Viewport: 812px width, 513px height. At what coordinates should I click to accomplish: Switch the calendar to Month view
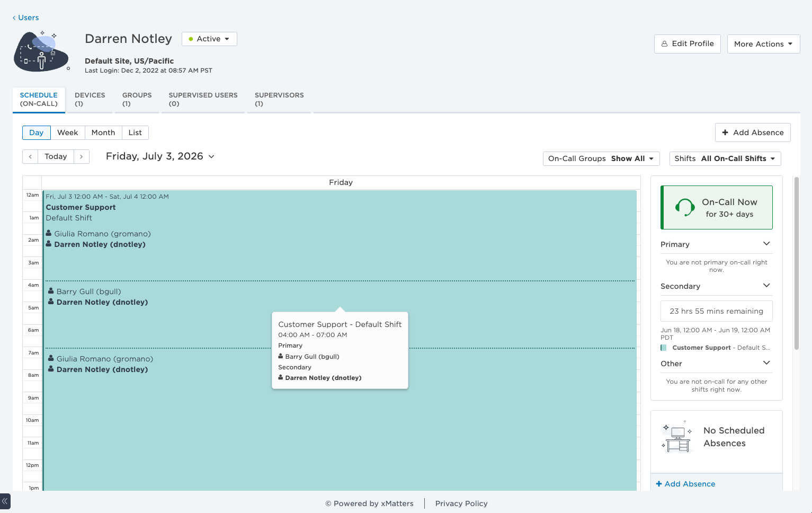103,132
